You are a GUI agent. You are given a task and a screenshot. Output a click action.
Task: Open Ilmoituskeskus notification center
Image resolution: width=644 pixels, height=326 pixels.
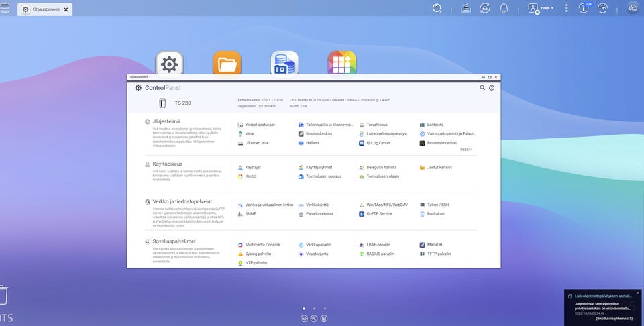click(315, 134)
